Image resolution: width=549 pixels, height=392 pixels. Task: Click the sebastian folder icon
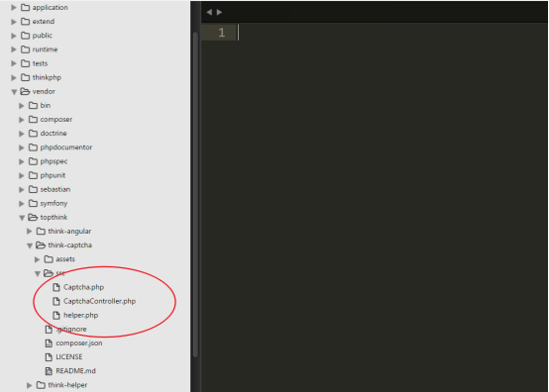[33, 189]
